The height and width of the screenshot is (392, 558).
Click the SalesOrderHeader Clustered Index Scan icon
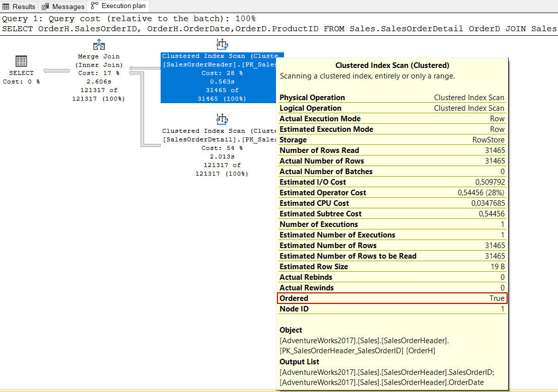tap(222, 44)
